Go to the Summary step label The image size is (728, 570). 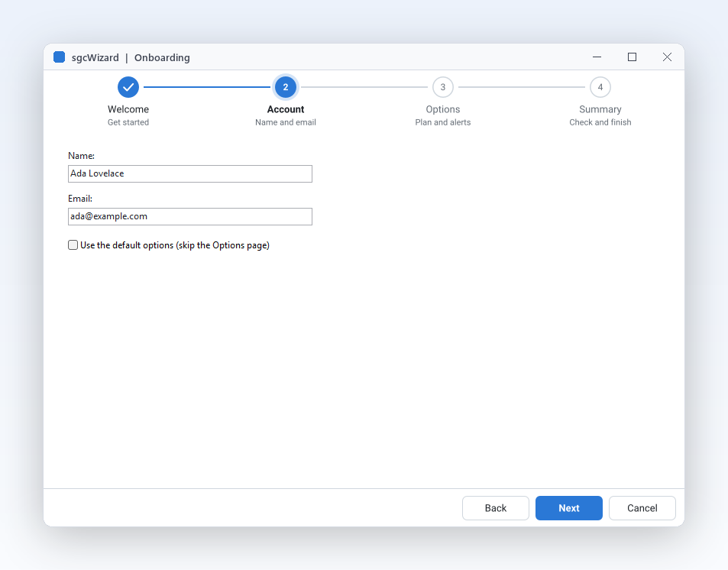tap(600, 109)
